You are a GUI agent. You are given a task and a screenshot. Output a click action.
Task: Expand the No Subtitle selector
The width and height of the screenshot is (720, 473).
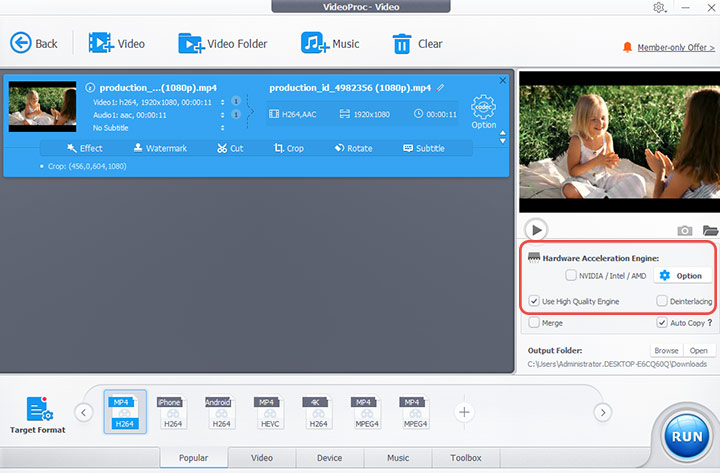223,128
